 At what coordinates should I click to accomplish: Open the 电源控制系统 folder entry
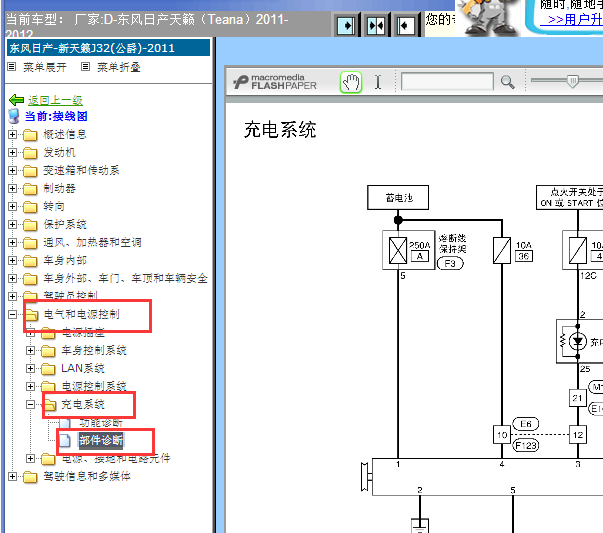[94, 386]
